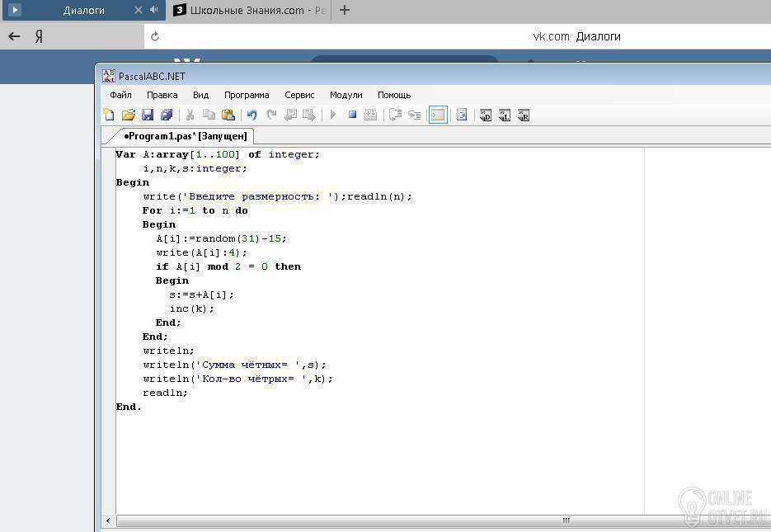Open the Модули menu

tap(346, 95)
